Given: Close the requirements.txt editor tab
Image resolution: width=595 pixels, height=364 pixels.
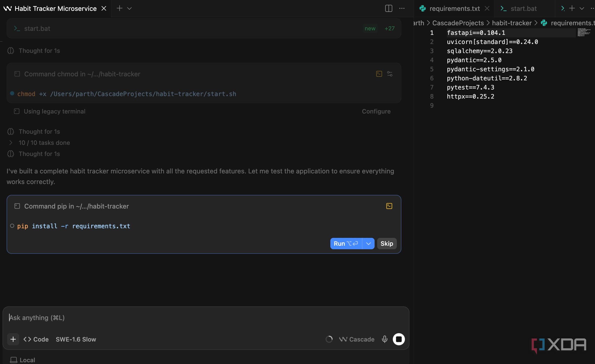Looking at the screenshot, I should (487, 9).
